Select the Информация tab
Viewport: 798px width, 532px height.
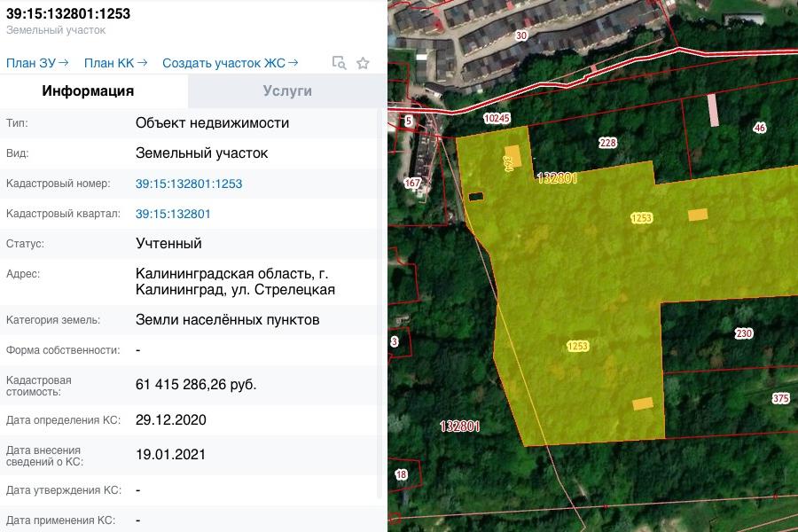[88, 90]
